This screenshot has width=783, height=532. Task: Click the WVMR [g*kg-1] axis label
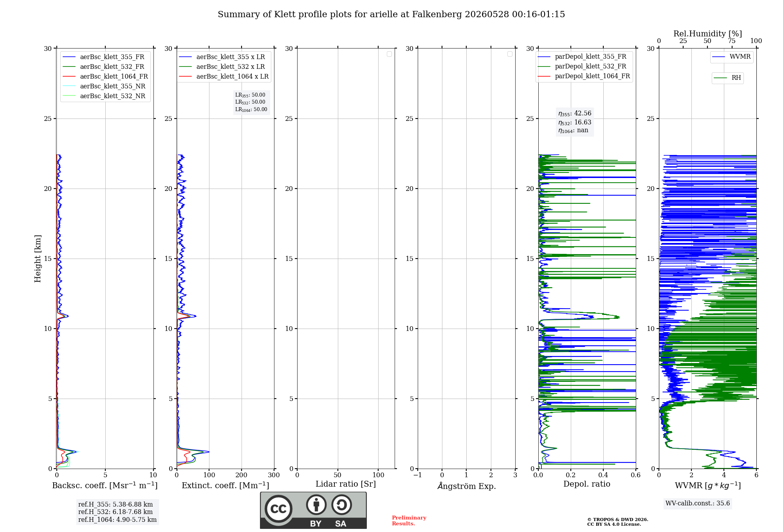[708, 485]
